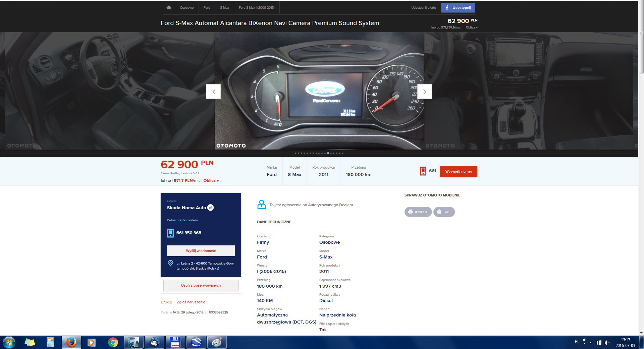Send a message with Wyślij wiadomość

(201, 251)
